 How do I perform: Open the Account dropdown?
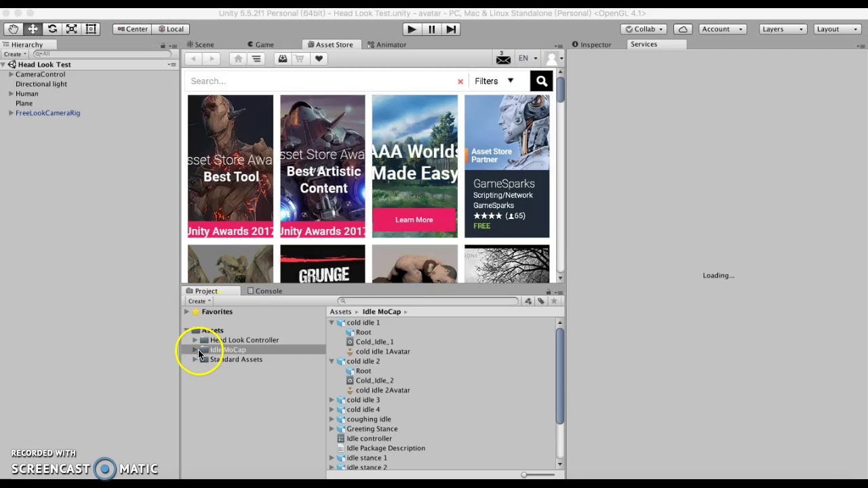click(722, 29)
